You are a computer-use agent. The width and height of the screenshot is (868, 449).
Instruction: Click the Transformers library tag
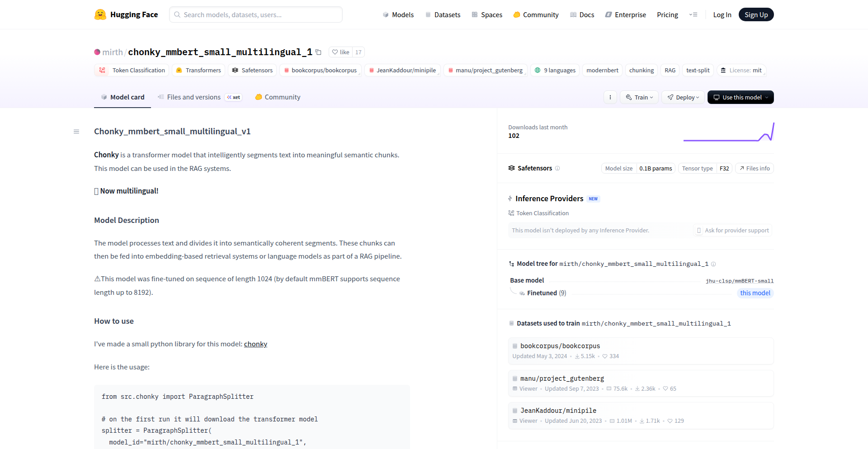coord(198,70)
